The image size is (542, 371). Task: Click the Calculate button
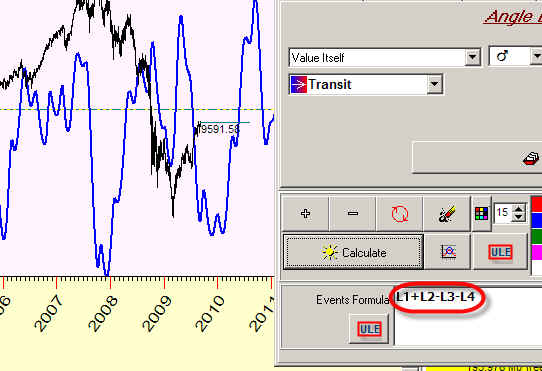(x=353, y=252)
